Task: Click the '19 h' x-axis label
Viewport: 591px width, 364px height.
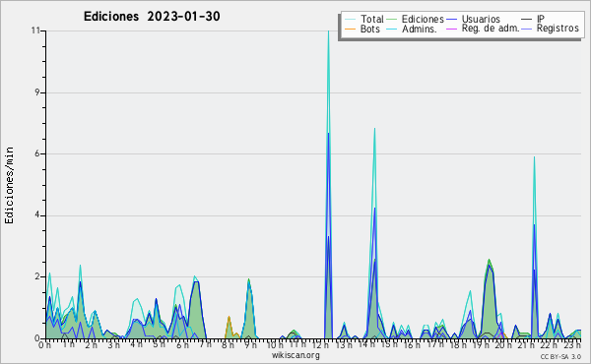Action: 480,344
